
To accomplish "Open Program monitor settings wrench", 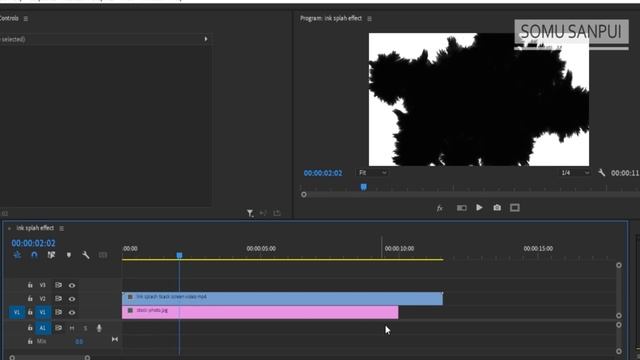I will coord(601,173).
